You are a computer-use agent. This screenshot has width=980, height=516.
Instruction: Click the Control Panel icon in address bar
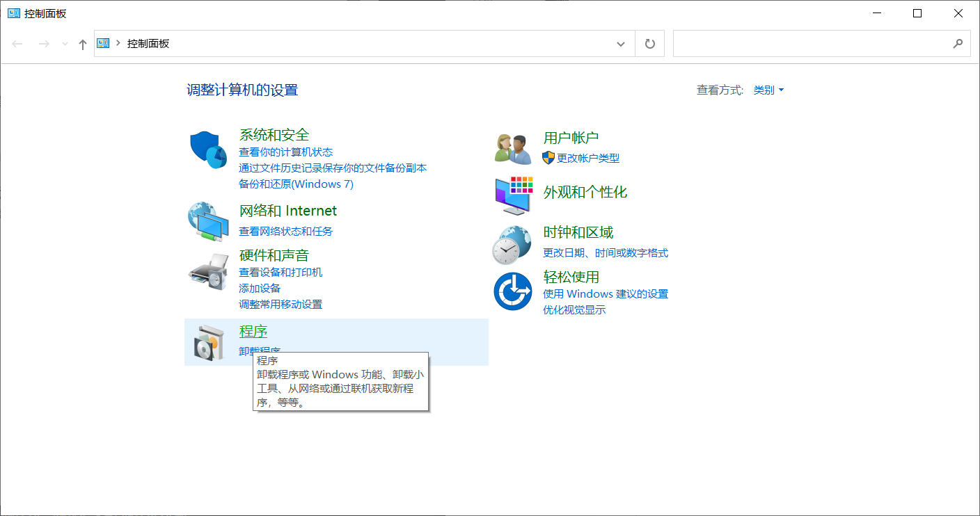102,43
